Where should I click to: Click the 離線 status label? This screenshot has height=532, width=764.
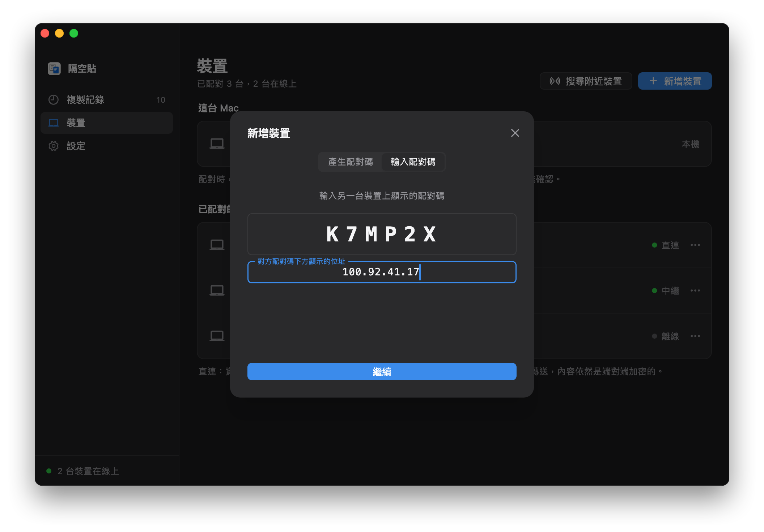tap(670, 336)
